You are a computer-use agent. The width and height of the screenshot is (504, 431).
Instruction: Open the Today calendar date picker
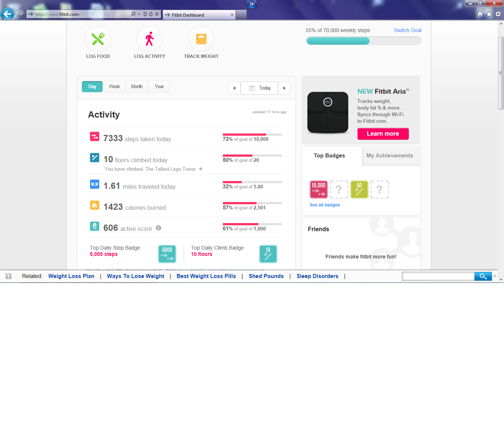[259, 88]
